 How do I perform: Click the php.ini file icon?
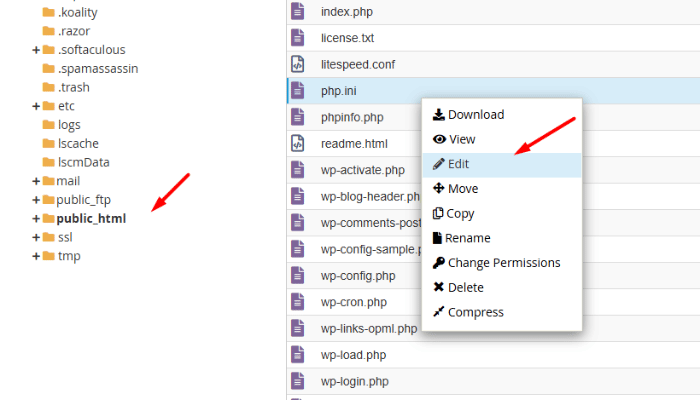297,90
